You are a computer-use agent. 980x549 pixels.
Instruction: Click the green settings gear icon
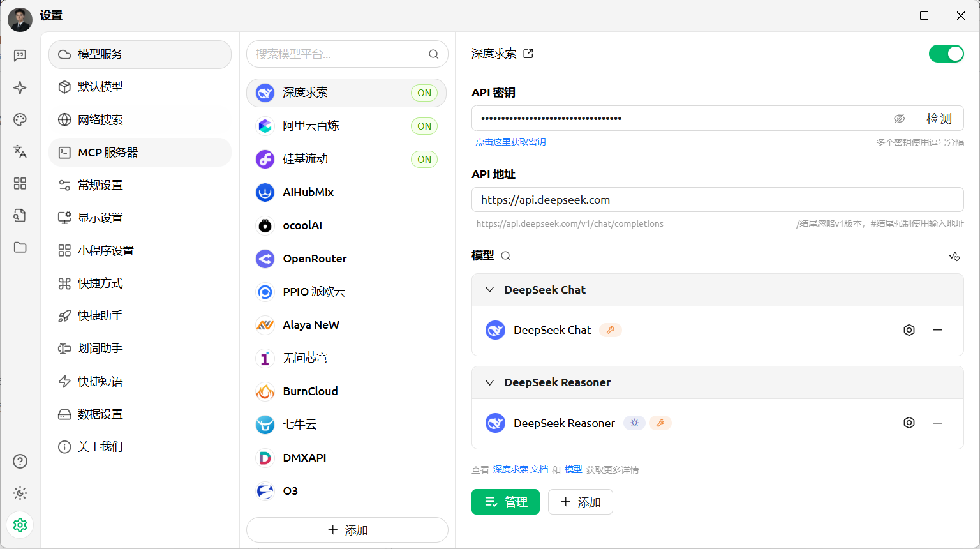pyautogui.click(x=20, y=525)
